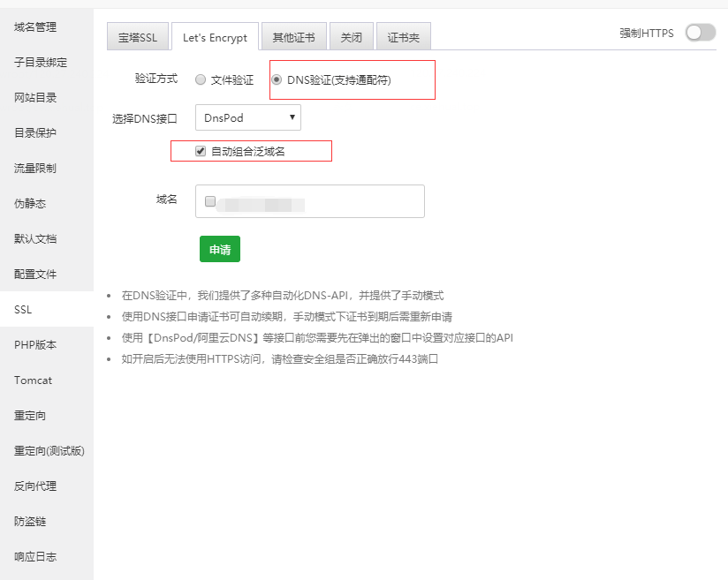Screen dimensions: 728x580
Task: Open the 其他证书 tab
Action: click(293, 38)
